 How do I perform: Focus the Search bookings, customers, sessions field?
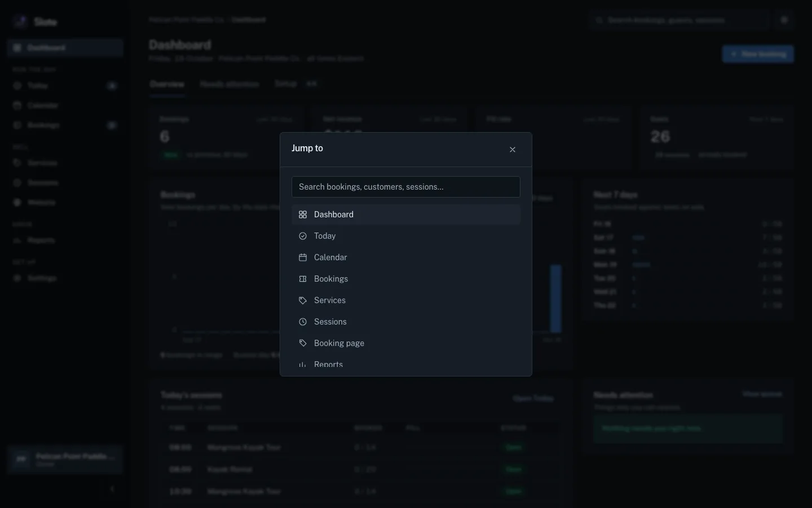pos(406,187)
